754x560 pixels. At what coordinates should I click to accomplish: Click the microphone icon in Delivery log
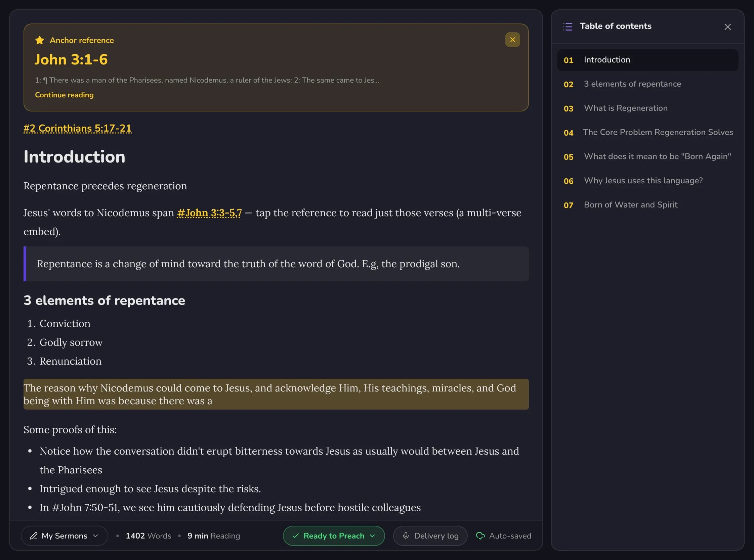[x=405, y=536]
